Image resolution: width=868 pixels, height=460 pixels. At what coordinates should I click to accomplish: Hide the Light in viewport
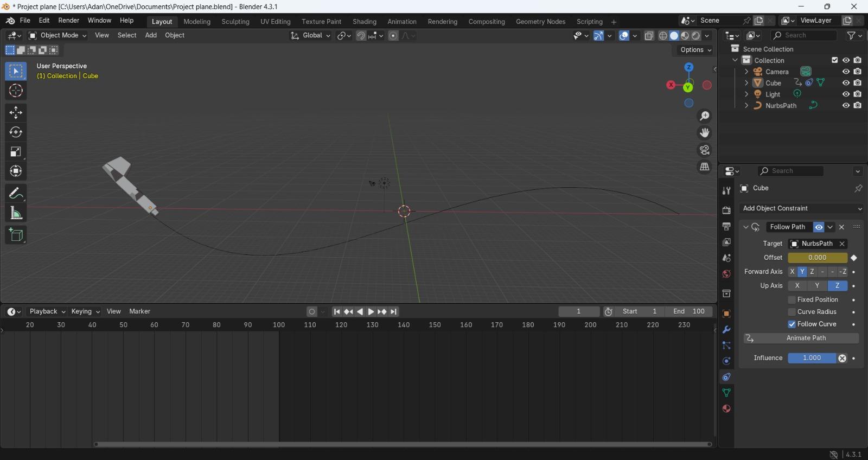click(846, 94)
